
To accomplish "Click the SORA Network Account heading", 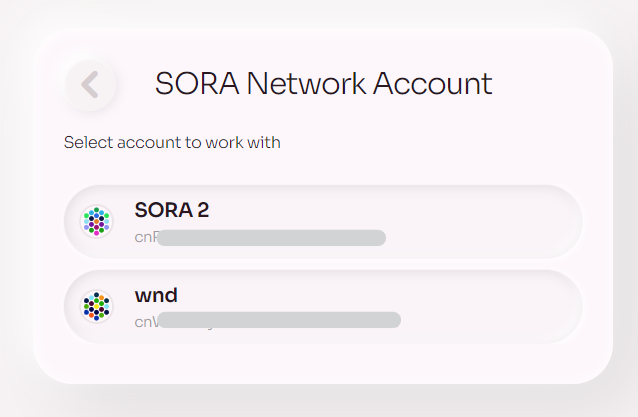I will click(x=324, y=84).
